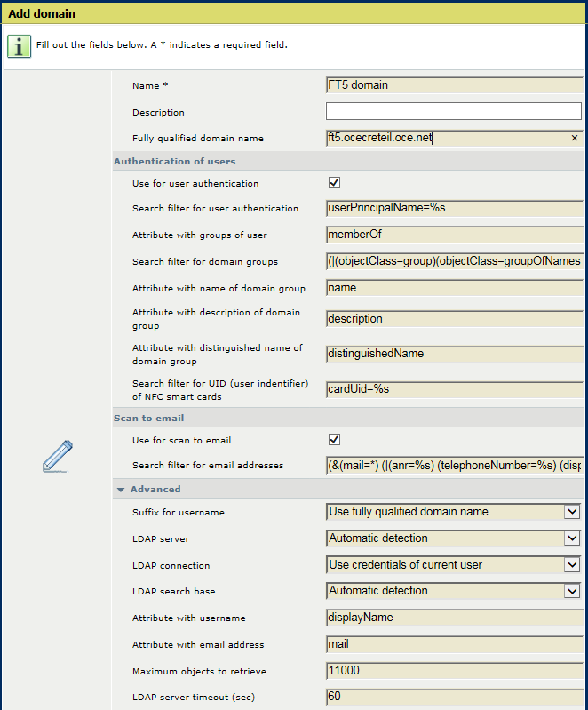The image size is (588, 710).
Task: Click the green info icon
Action: tap(19, 46)
